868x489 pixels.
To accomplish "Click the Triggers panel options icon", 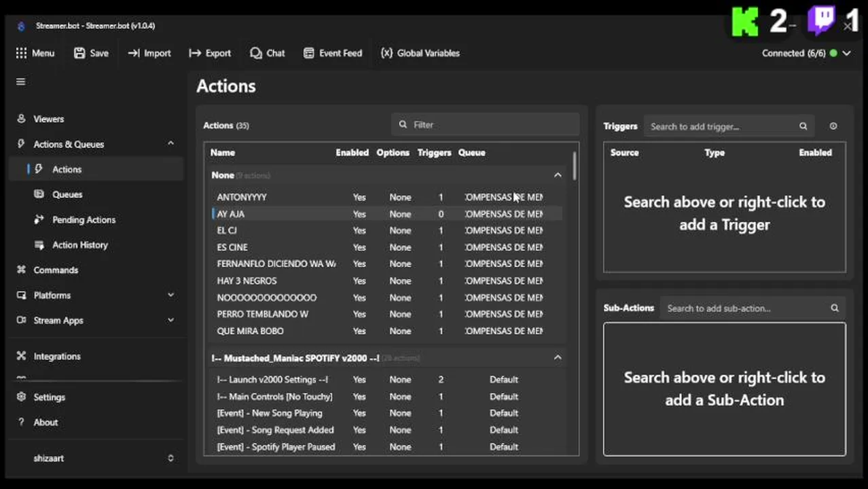I will click(833, 126).
